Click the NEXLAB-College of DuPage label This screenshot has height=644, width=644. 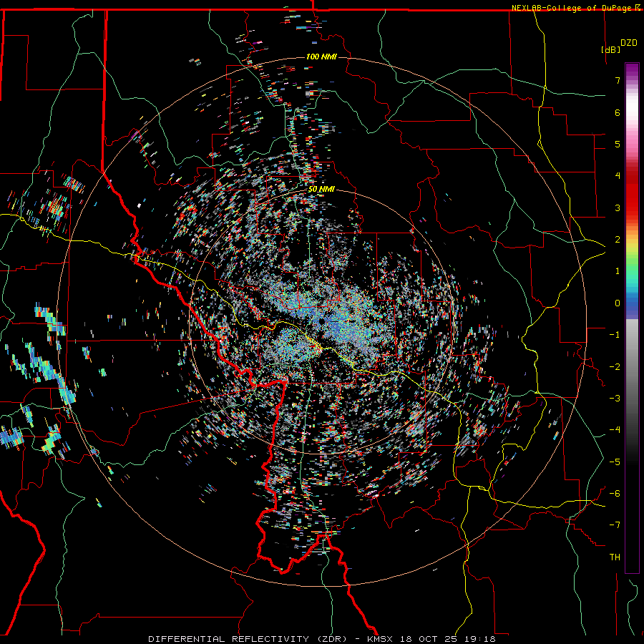click(572, 8)
